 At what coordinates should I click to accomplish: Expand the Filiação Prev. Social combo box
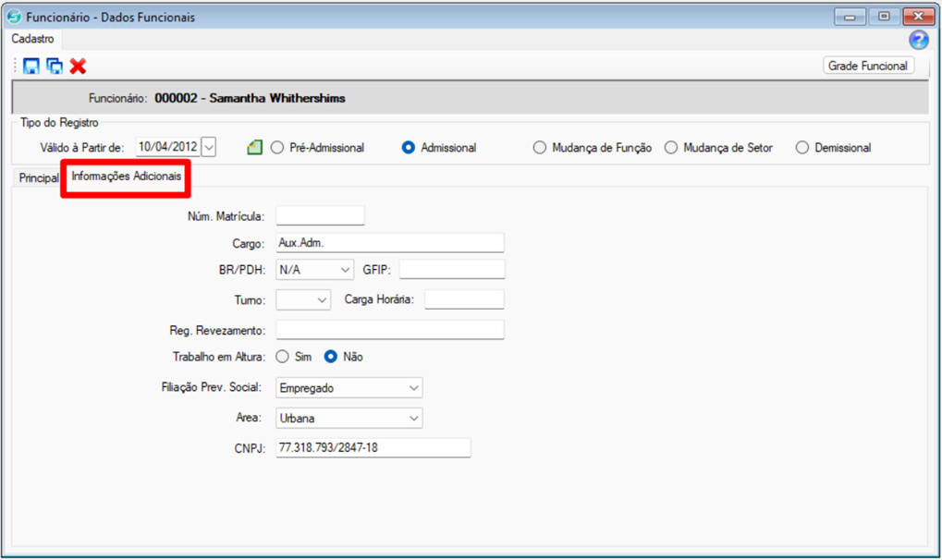click(x=413, y=388)
